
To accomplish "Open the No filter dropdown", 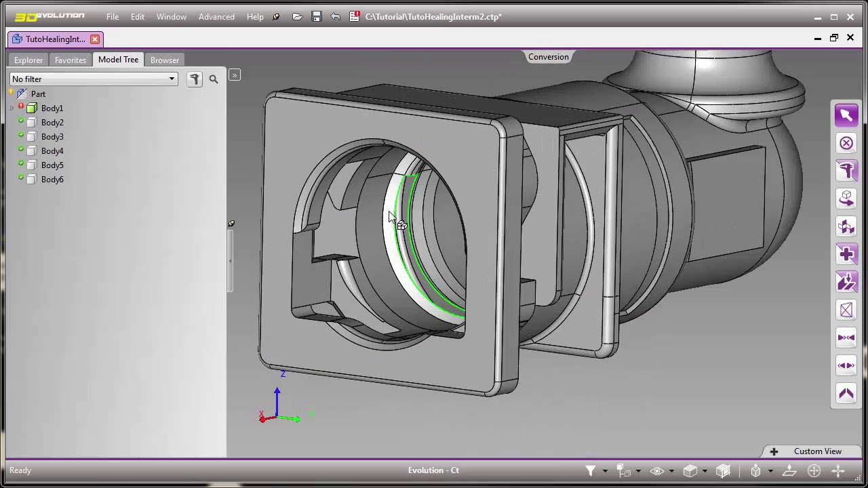I will point(94,79).
